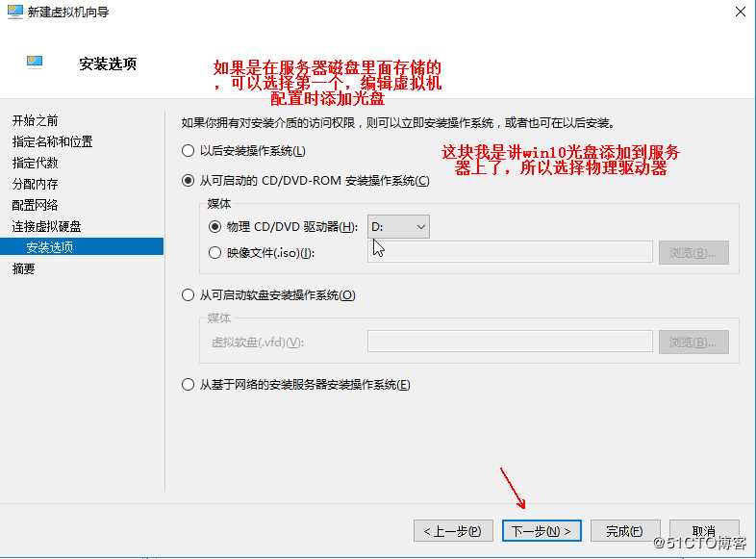Select 从可启动软盘安装操作系统 option

tap(188, 294)
